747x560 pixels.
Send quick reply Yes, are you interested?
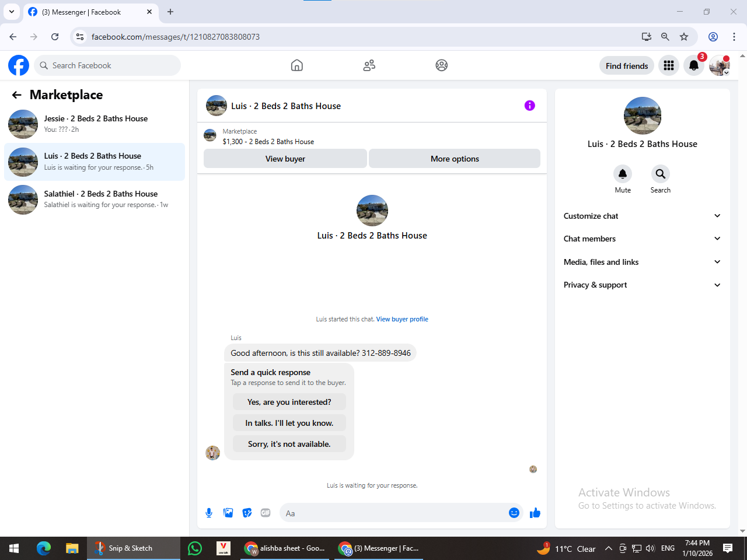[289, 402]
